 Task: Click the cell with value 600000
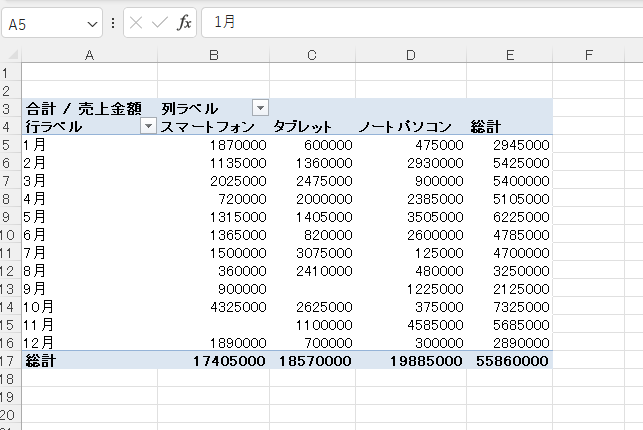pos(312,145)
